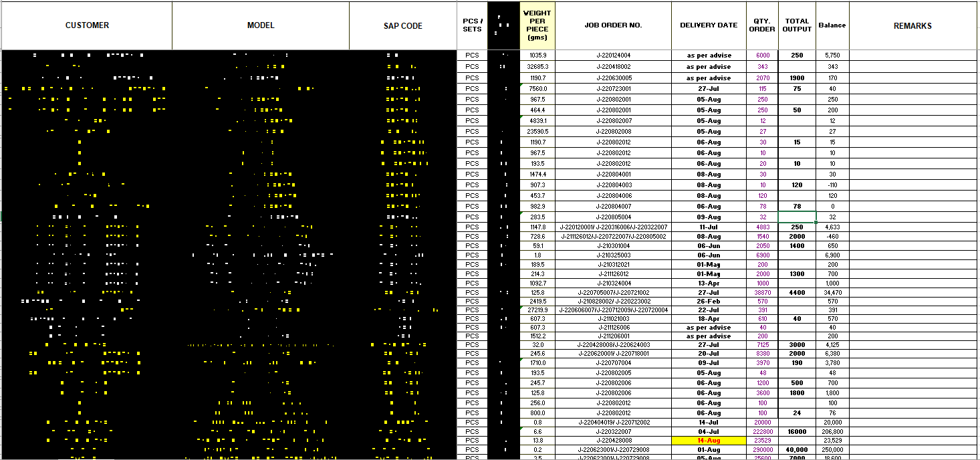Select the SAP CODE column header
The width and height of the screenshot is (980, 460).
(402, 25)
